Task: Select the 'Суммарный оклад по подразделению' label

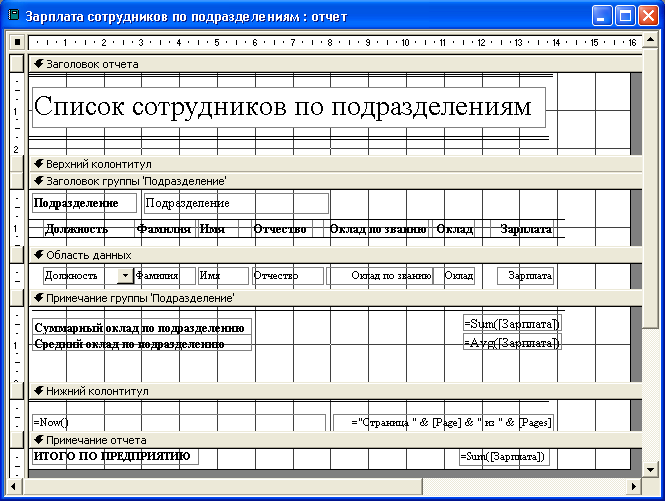Action: pos(142,327)
